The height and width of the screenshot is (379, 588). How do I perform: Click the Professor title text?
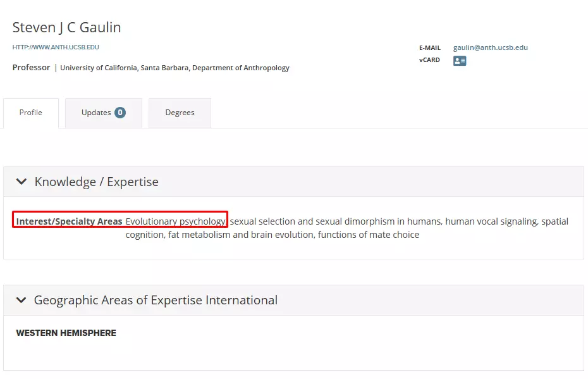(31, 68)
